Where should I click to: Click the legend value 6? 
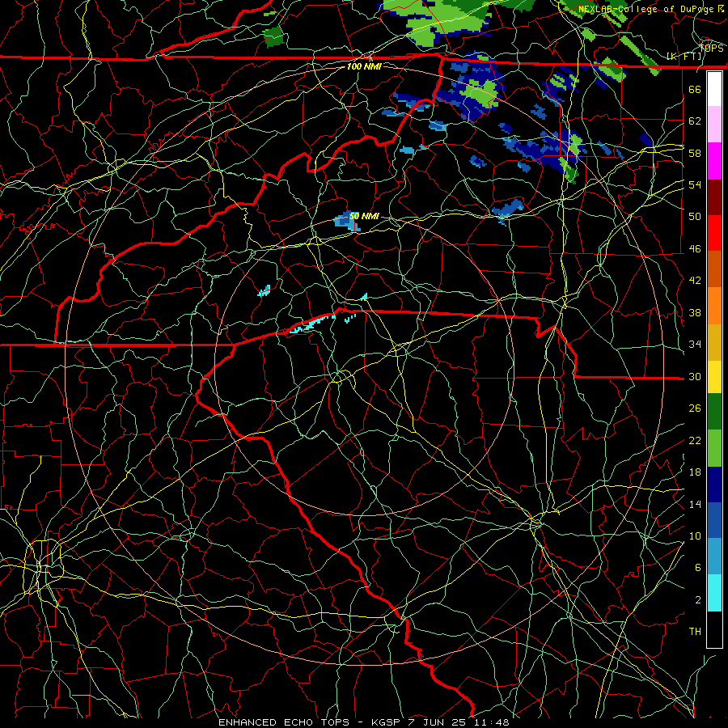tap(697, 568)
